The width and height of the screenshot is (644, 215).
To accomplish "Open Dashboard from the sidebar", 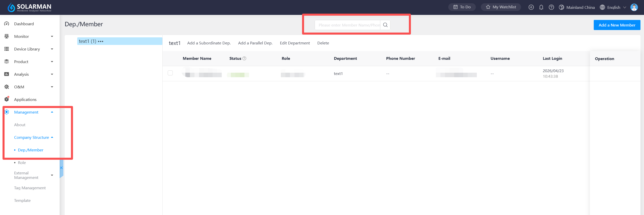I will coord(24,24).
